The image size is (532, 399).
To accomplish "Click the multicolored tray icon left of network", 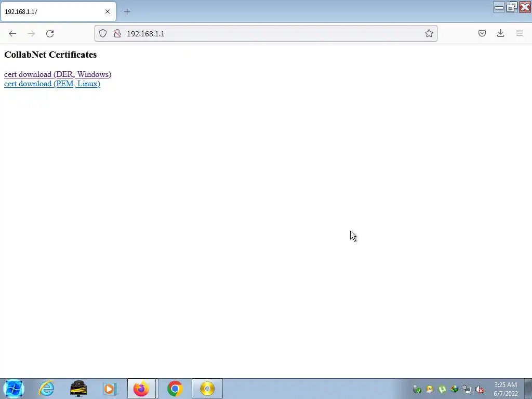I will (x=454, y=390).
